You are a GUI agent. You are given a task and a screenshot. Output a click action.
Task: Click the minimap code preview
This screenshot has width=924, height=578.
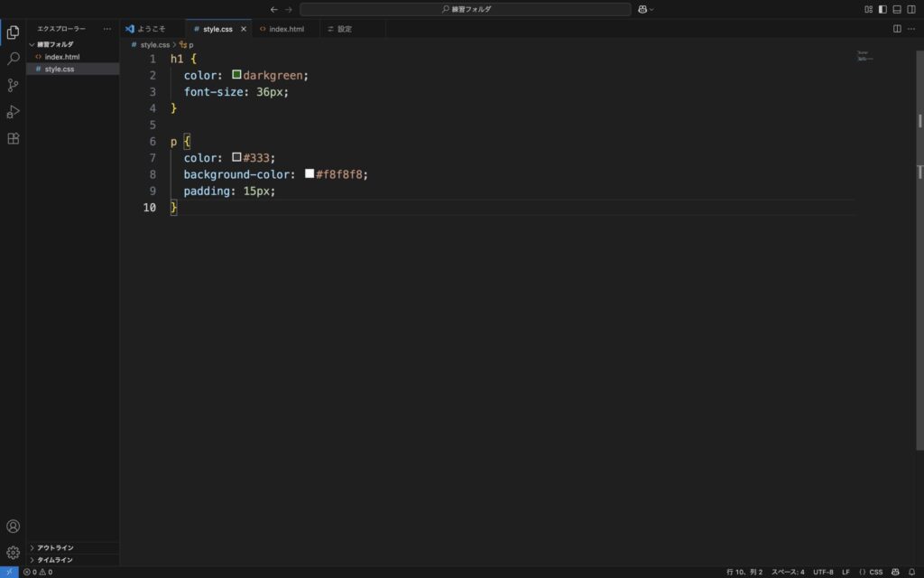[x=865, y=56]
